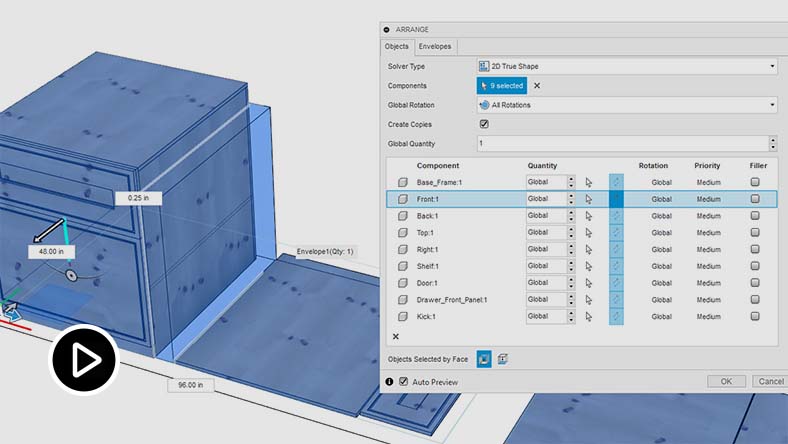
Task: Collapse the ARRANGE dialog header
Action: [x=387, y=30]
